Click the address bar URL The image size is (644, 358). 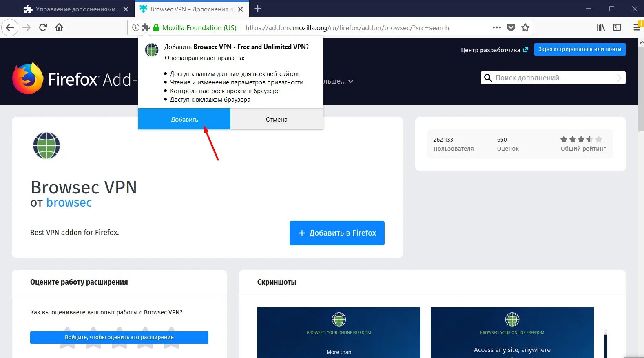point(347,28)
